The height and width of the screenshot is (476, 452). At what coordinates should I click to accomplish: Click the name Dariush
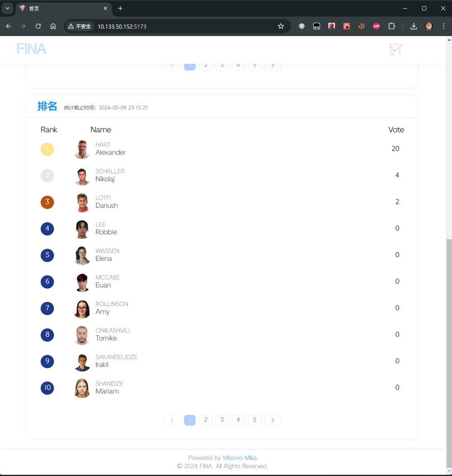107,206
